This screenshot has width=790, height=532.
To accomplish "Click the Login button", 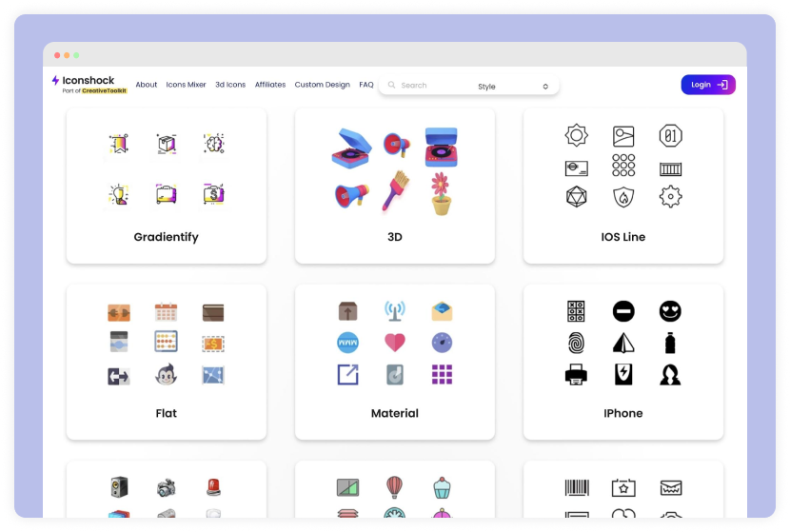I will coord(708,85).
